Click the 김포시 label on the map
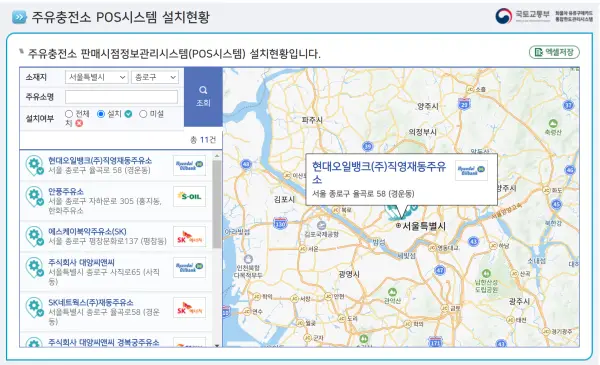 284,199
